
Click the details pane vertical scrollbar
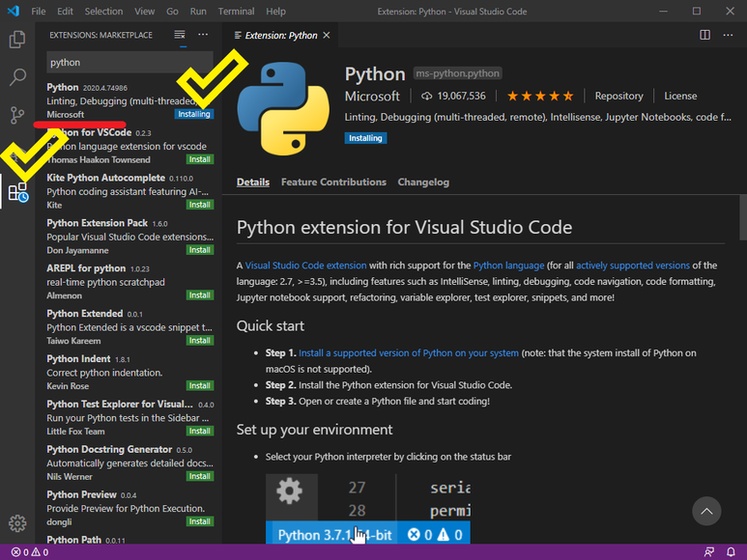(x=743, y=217)
